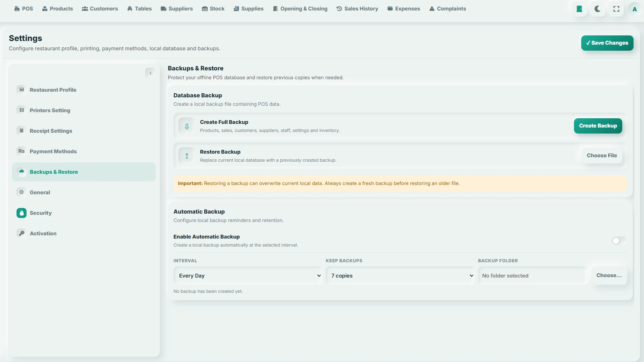Click the Receipt Settings sidebar icon

coord(22,131)
